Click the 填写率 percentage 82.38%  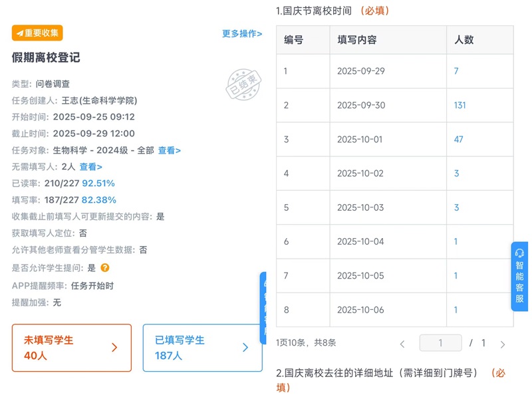pyautogui.click(x=99, y=199)
